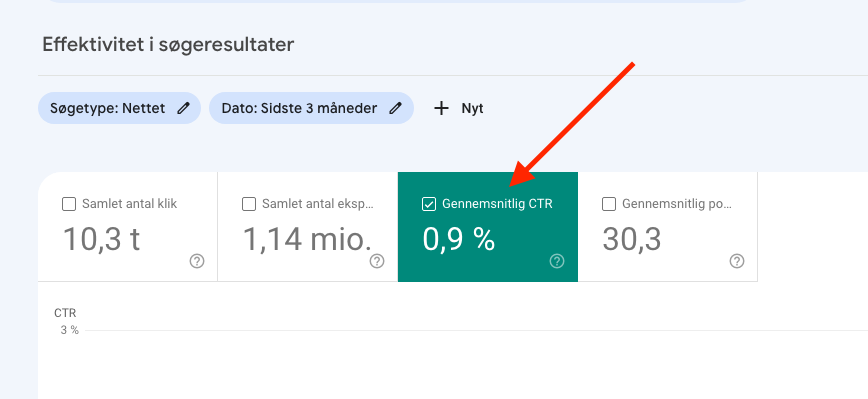Select the 10,3 t clicks metric card
This screenshot has height=399, width=868.
click(x=128, y=227)
